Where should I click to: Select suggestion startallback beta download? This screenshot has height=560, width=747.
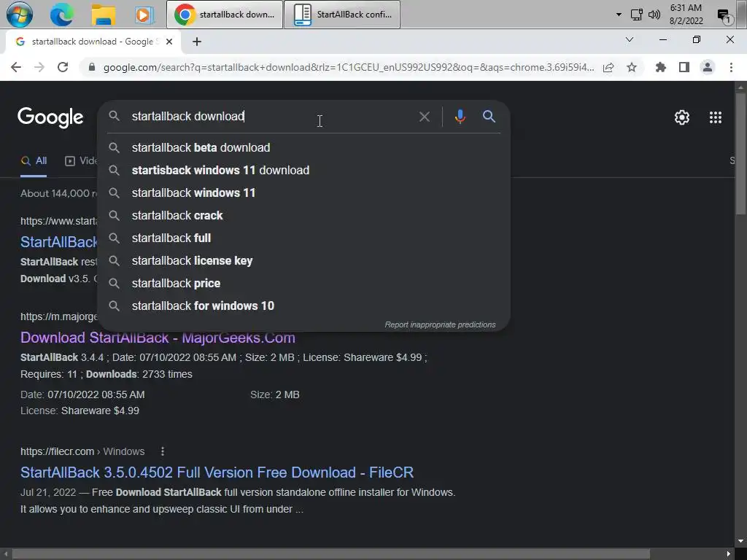(303, 147)
